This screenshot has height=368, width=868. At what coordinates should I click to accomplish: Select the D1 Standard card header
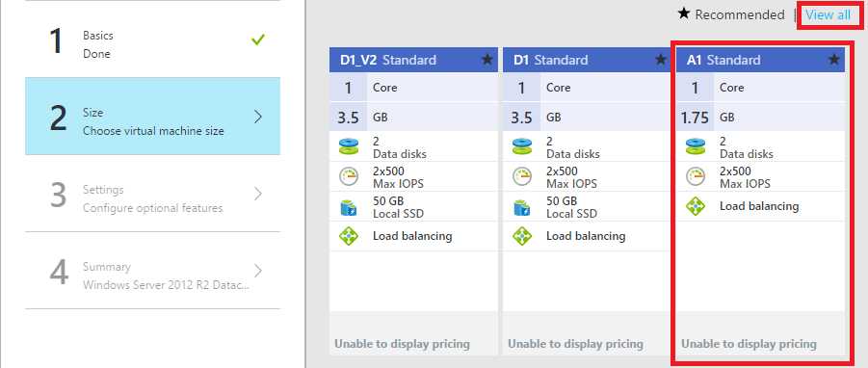coord(587,60)
